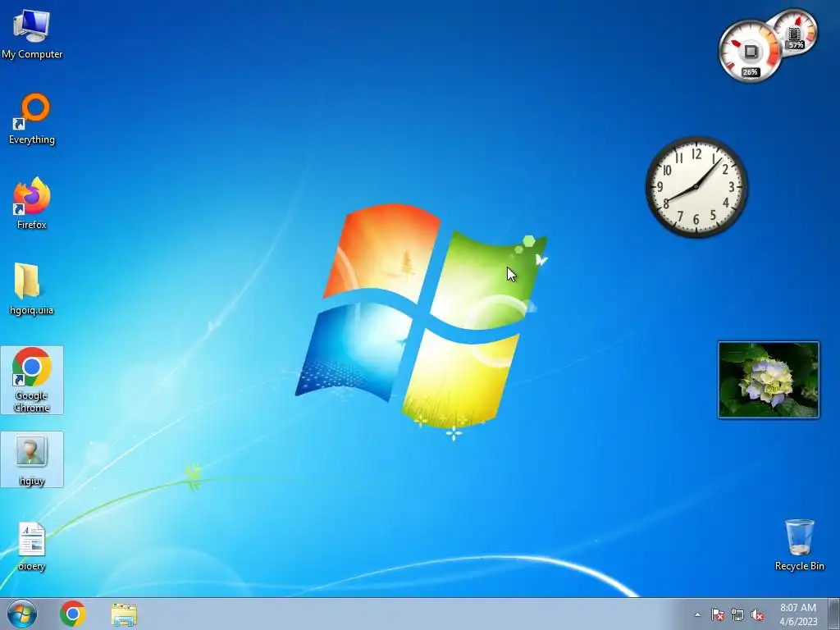Open the Action Center flag icon
The width and height of the screenshot is (840, 630).
(x=717, y=614)
